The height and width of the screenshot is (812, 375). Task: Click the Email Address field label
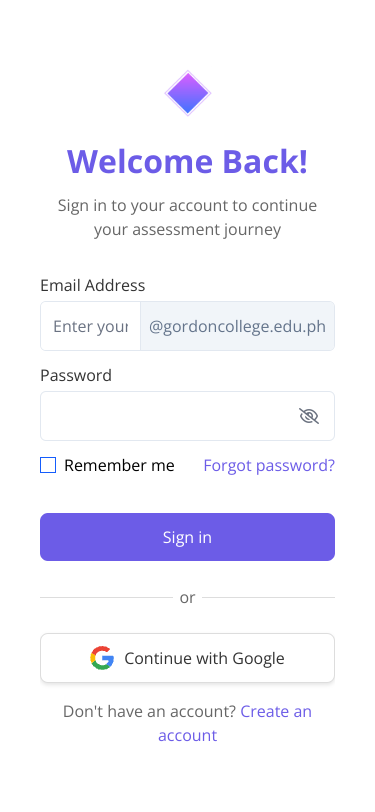coord(93,285)
